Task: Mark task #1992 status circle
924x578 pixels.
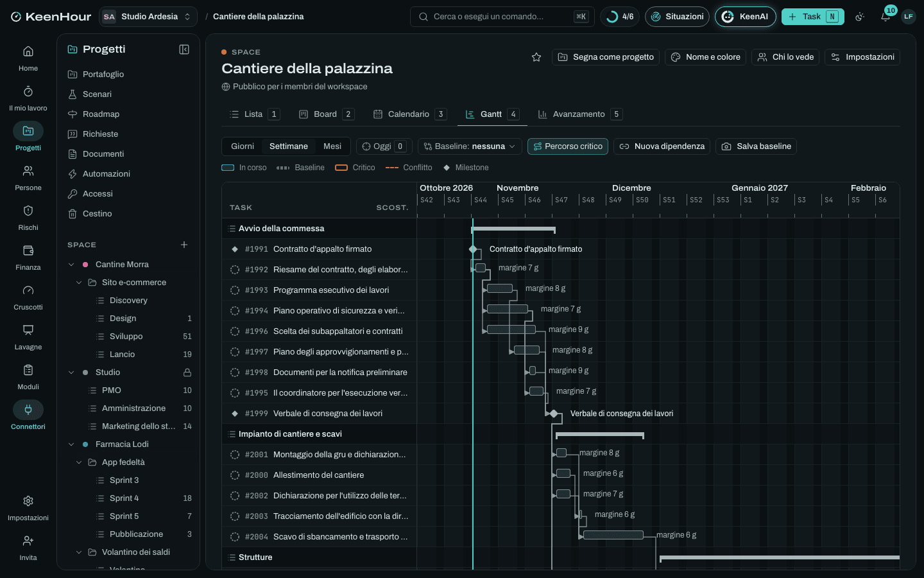Action: [235, 270]
